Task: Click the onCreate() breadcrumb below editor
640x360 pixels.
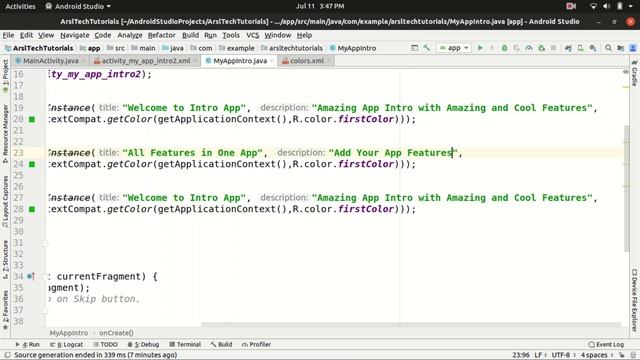Action: [x=116, y=333]
